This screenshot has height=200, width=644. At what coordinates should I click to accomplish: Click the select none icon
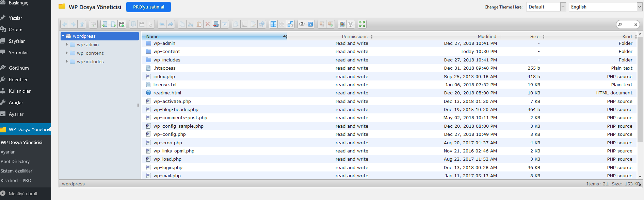tap(282, 24)
